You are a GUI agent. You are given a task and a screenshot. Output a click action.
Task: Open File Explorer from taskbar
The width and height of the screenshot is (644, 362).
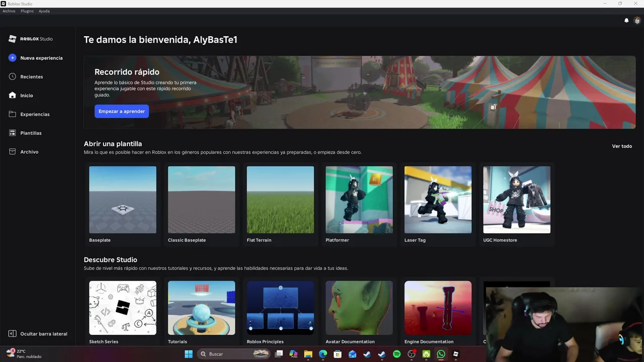[308, 354]
